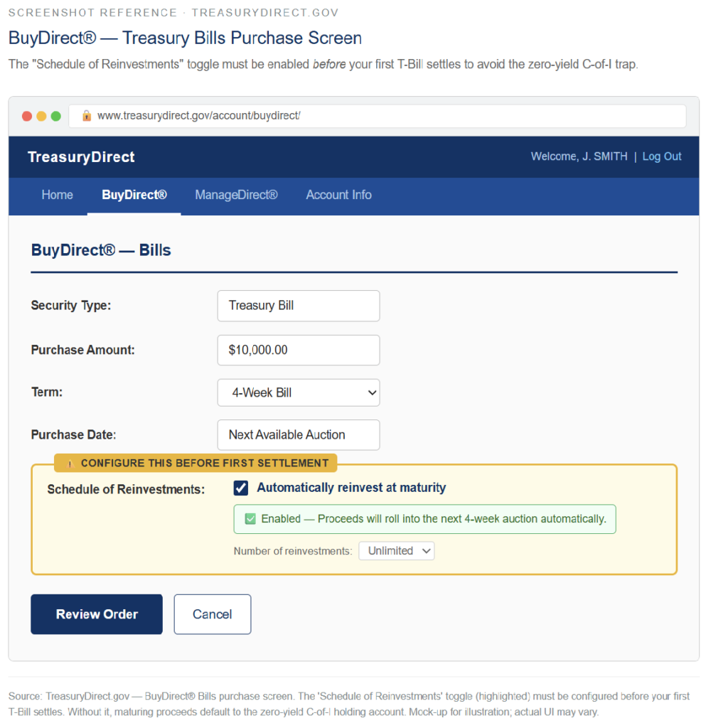Viewport: 706px width, 728px height.
Task: Return to the BuyDirect® tab
Action: (134, 195)
